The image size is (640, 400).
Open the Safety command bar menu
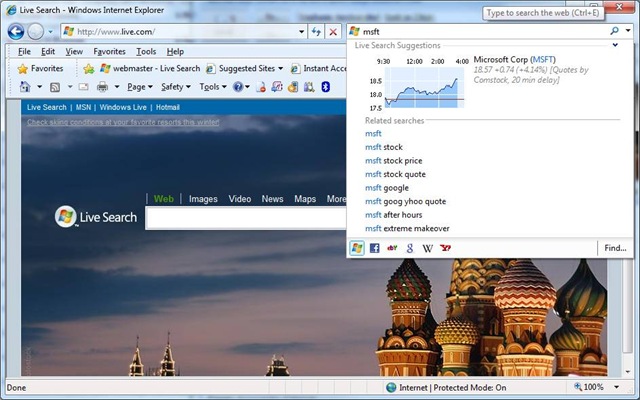(176, 87)
